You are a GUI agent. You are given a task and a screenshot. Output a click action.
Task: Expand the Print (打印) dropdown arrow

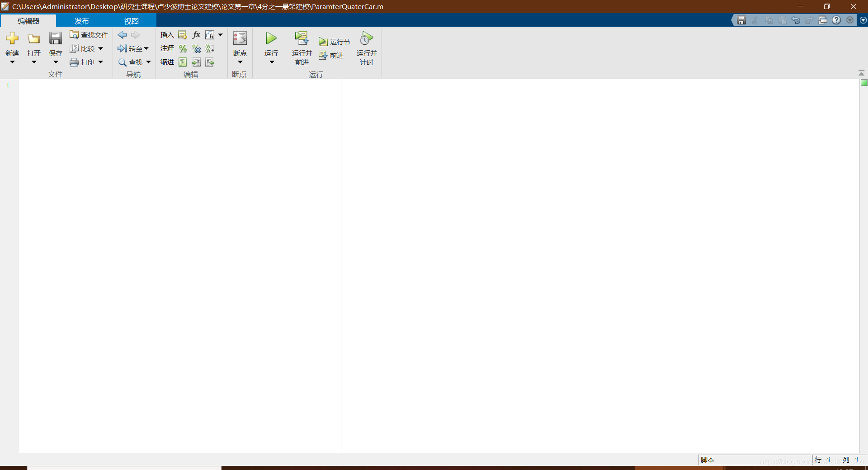(x=100, y=62)
